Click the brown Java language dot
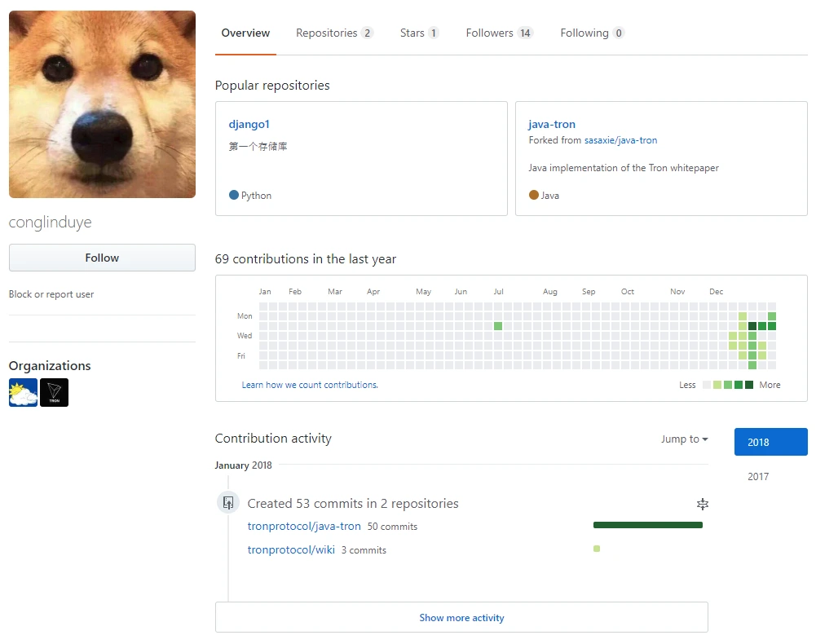The image size is (816, 644). click(533, 195)
